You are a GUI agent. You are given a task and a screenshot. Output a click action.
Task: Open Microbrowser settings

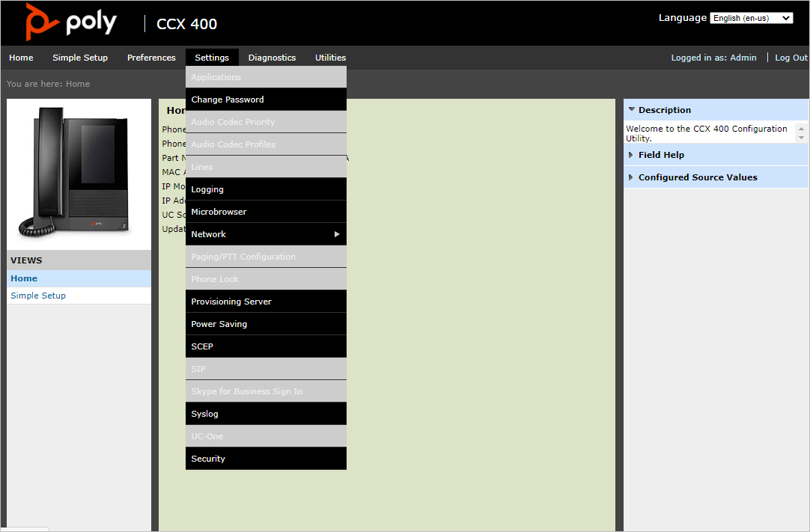click(266, 212)
